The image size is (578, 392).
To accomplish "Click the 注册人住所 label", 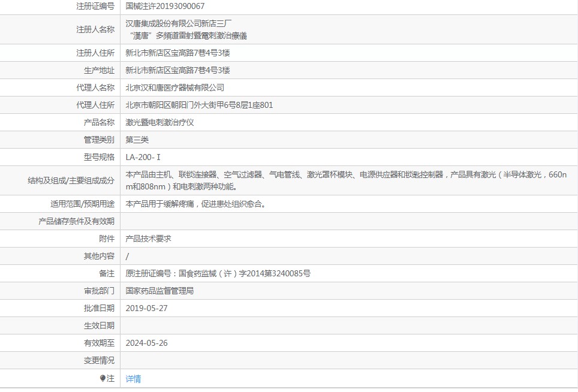I will 95,53.
